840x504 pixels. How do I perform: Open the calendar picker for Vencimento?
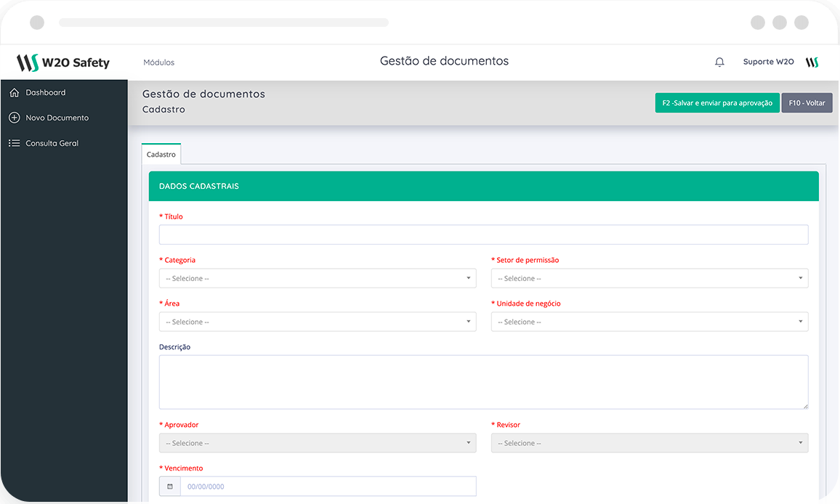pyautogui.click(x=169, y=486)
